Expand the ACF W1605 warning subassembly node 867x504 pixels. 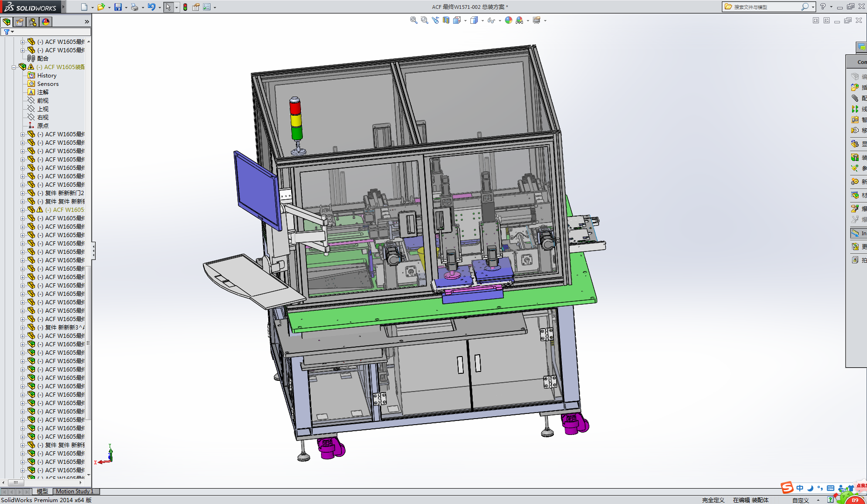coord(22,210)
